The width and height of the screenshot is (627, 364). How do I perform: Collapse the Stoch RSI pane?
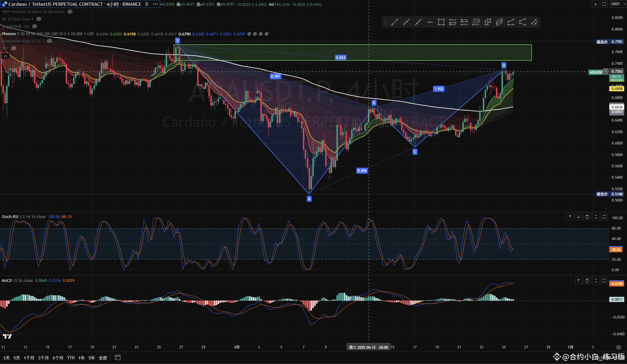point(596,217)
